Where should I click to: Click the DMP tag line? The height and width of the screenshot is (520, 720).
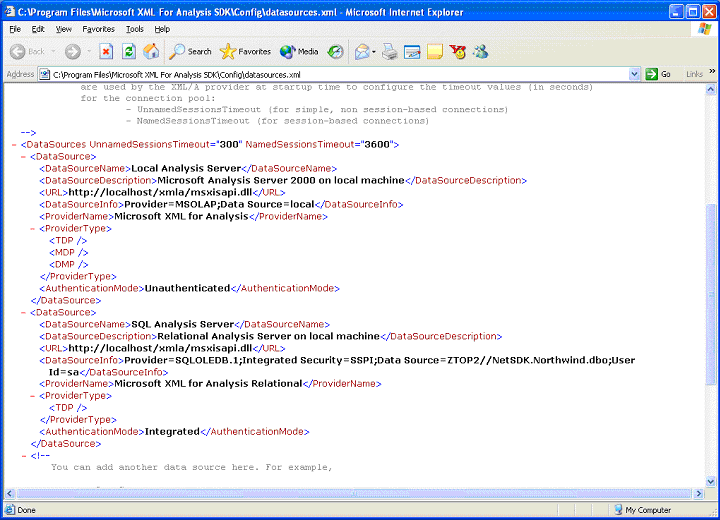coord(68,264)
